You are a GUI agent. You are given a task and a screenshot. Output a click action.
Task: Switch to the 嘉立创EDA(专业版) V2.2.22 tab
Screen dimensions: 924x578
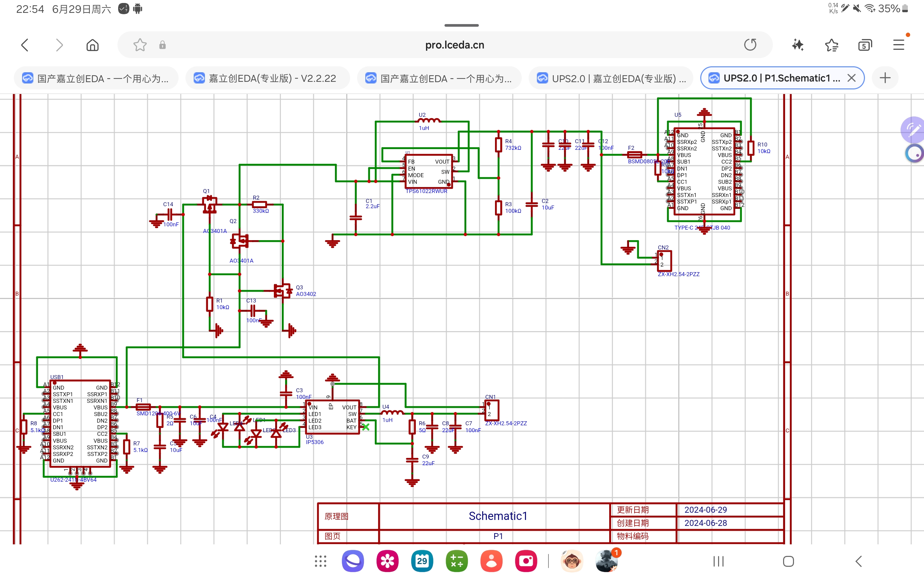(x=267, y=79)
